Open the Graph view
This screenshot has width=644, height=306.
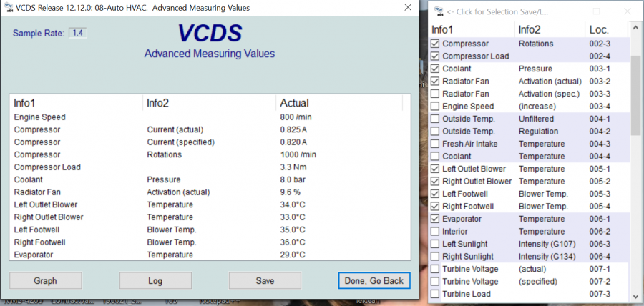coord(45,281)
